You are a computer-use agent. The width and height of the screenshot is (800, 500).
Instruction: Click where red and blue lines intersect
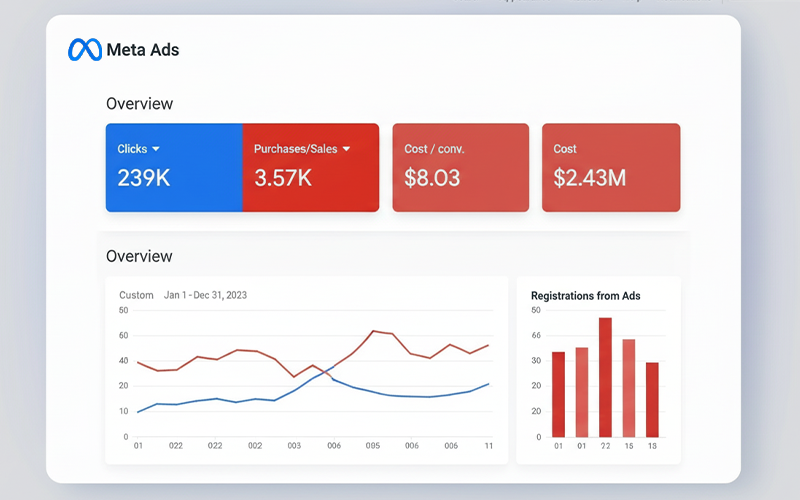click(327, 371)
